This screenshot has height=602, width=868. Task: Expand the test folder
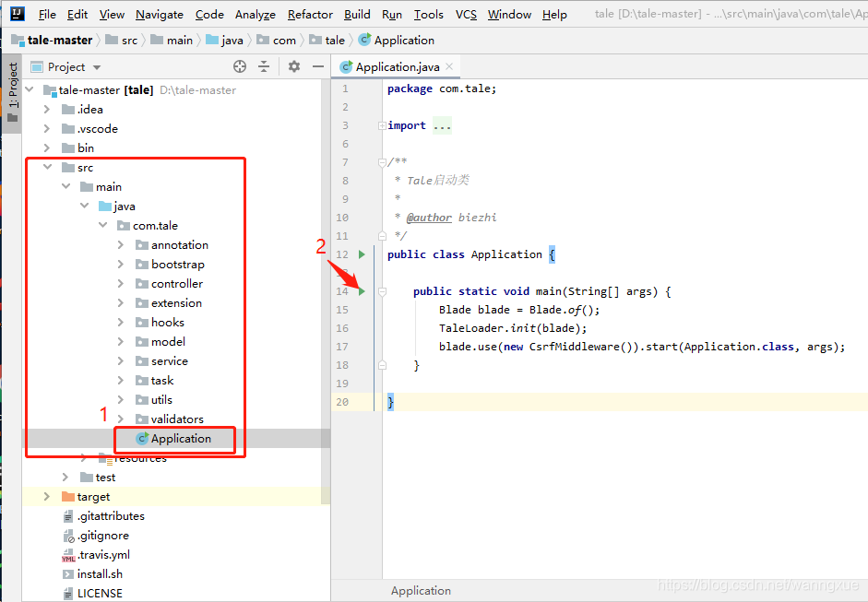click(x=65, y=477)
